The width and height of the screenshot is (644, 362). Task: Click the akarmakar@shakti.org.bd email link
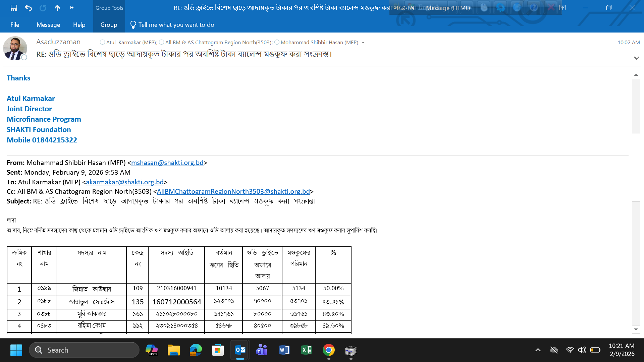click(125, 182)
